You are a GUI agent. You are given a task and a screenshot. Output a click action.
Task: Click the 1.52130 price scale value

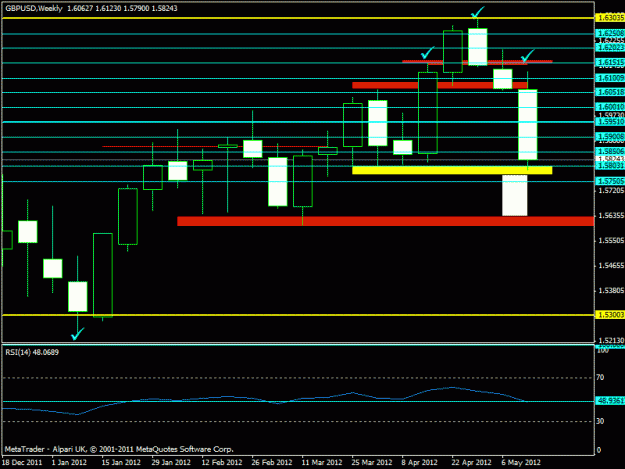pyautogui.click(x=611, y=340)
